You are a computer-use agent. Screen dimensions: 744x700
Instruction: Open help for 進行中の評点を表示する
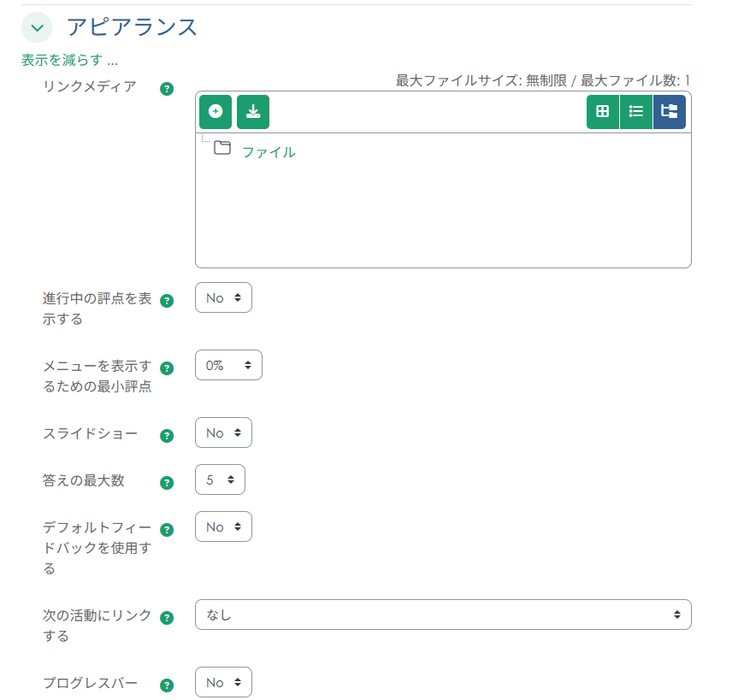167,301
